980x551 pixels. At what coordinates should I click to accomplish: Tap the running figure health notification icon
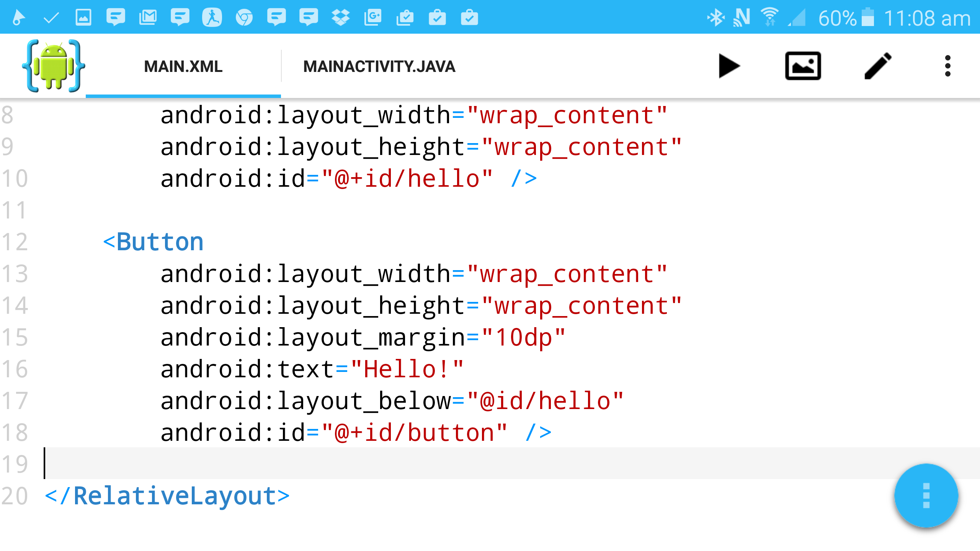pos(212,18)
